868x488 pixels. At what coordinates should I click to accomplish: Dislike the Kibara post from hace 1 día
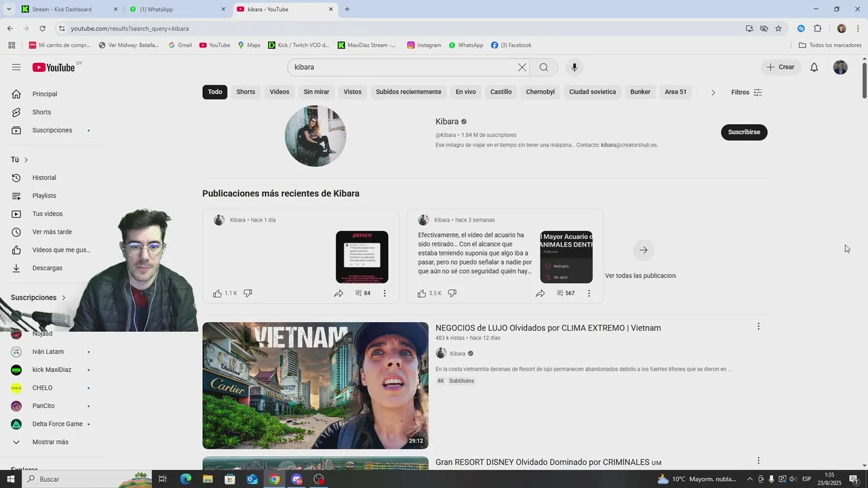[248, 293]
